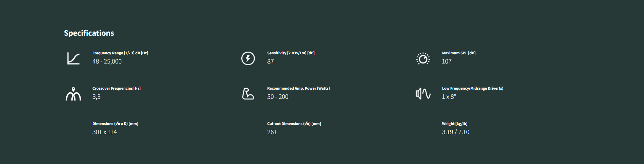This screenshot has height=164, width=644.
Task: Click the 50 - 200 watts value
Action: (x=278, y=97)
